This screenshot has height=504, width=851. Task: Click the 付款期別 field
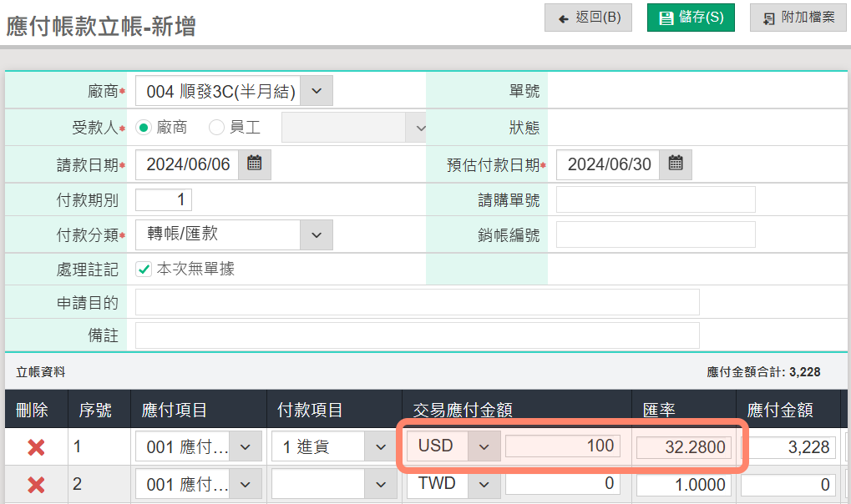point(164,200)
